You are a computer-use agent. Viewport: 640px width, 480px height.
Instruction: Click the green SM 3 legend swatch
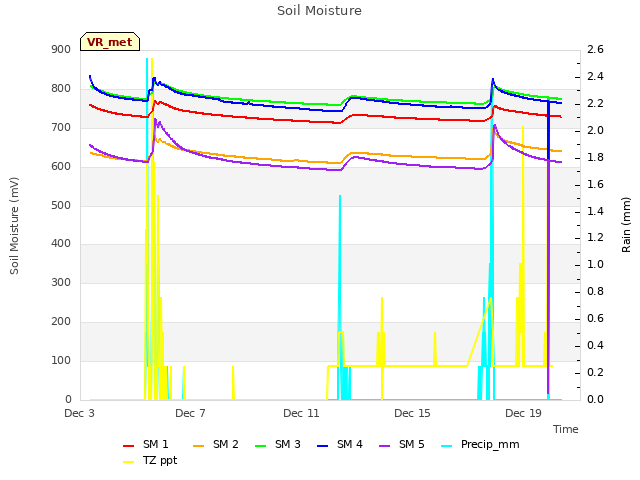coord(260,446)
